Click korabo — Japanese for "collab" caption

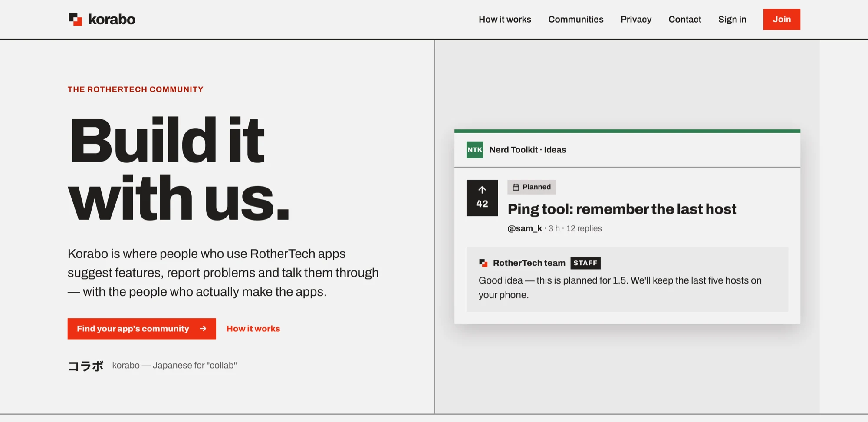(174, 366)
